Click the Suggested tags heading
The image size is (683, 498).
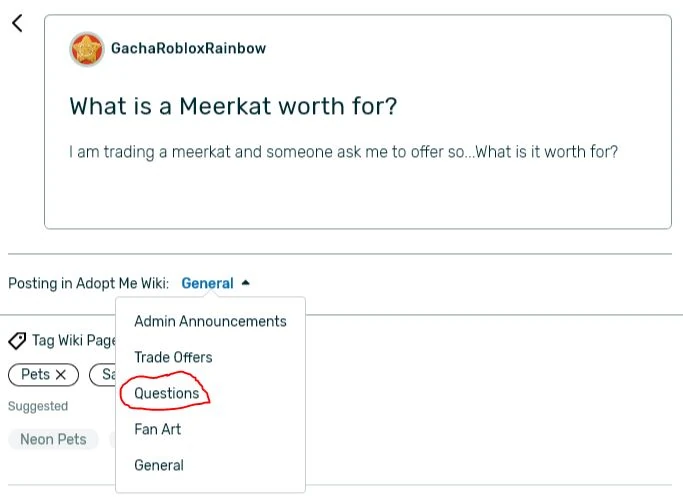pyautogui.click(x=38, y=406)
